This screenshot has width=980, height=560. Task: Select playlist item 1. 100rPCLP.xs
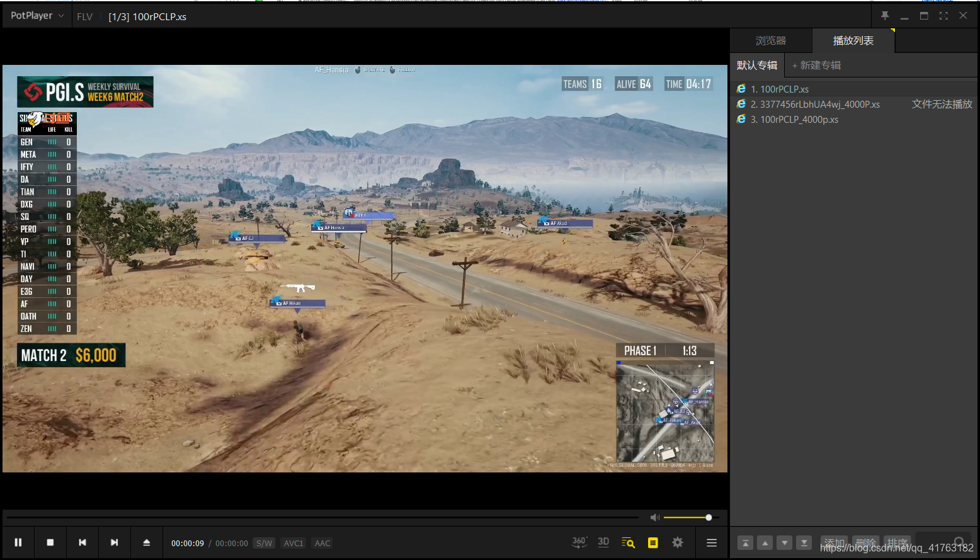pos(855,89)
